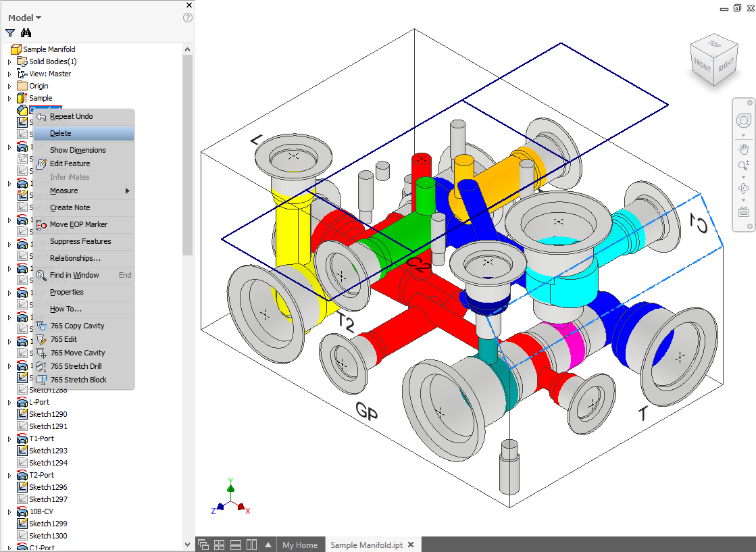Arrange document windows as cascade

203,545
